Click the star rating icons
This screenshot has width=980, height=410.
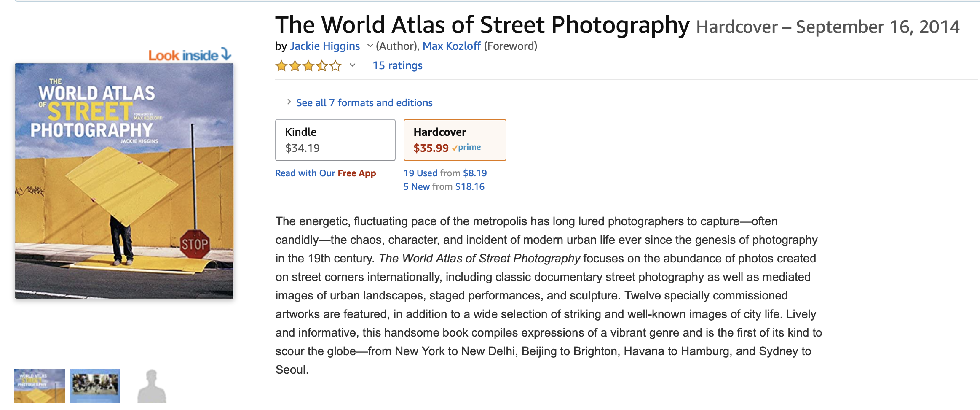308,66
